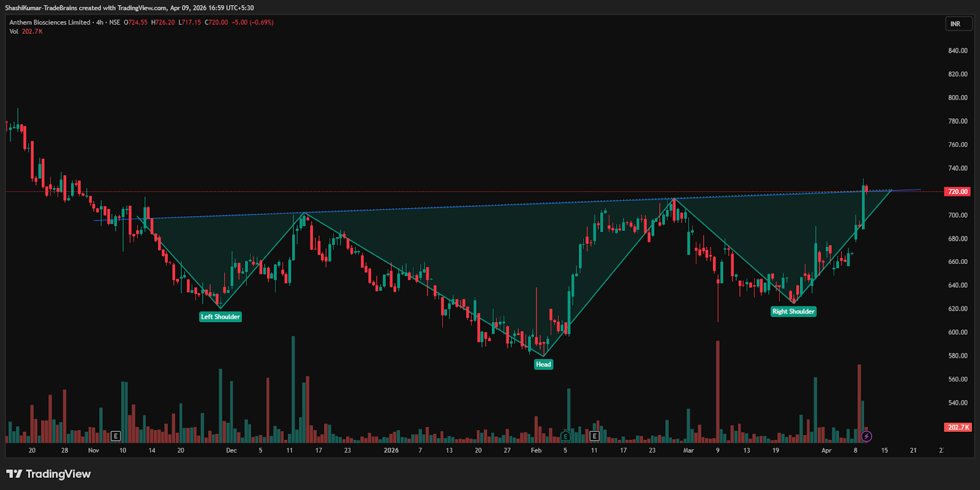The image size is (980, 490).
Task: Select the Left Shoulder annotation label
Action: click(x=221, y=317)
